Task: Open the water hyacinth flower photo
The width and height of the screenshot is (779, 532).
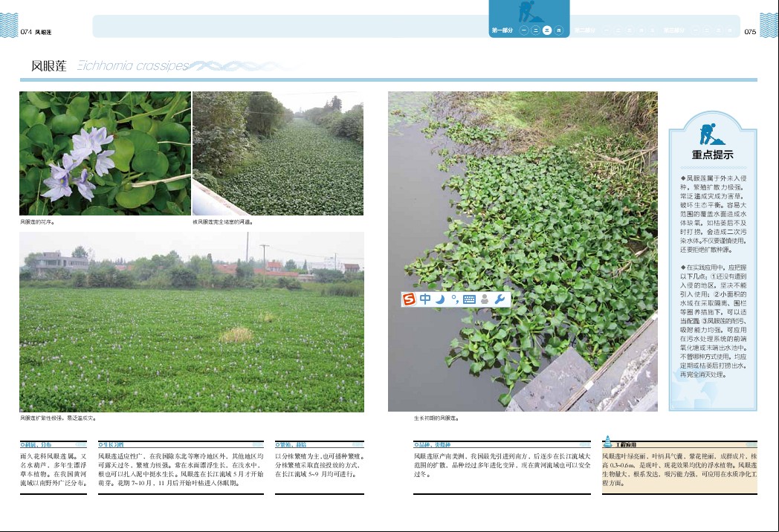Action: pos(105,153)
